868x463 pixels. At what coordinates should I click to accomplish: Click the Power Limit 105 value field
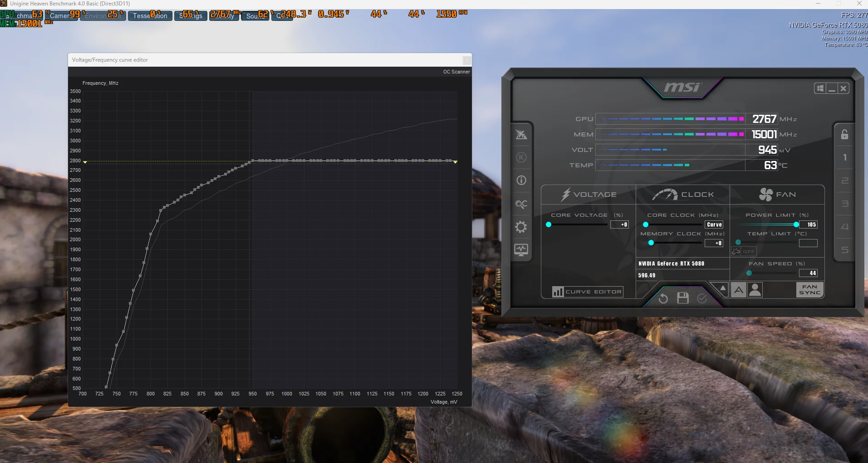point(808,224)
